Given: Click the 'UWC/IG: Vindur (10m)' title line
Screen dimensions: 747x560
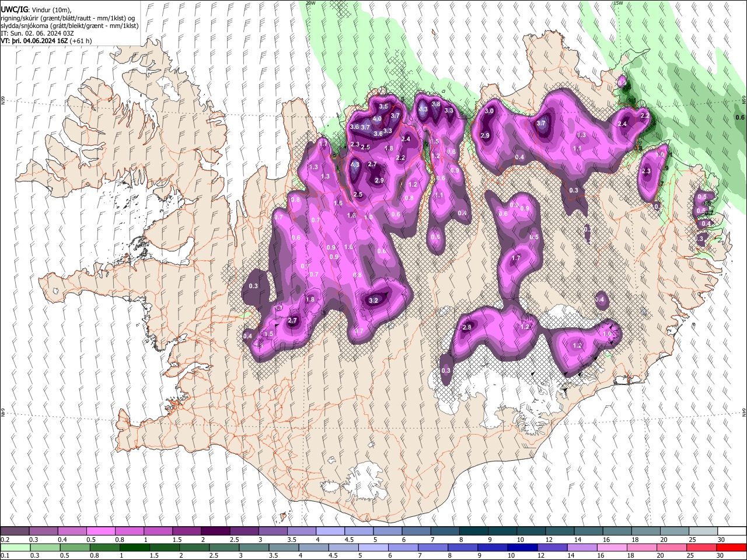Looking at the screenshot, I should (x=36, y=10).
